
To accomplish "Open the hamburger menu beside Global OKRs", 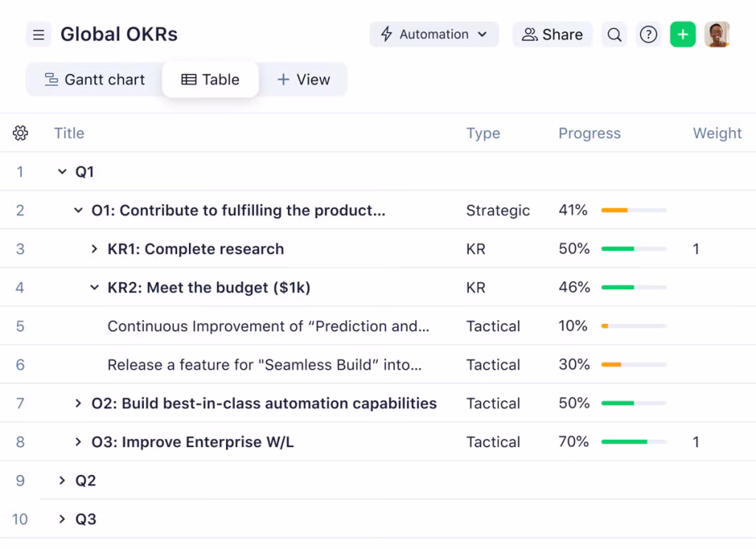I will [x=38, y=35].
